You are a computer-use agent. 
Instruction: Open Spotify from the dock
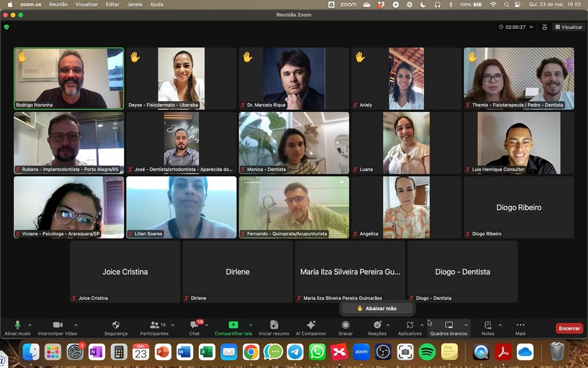click(x=427, y=352)
